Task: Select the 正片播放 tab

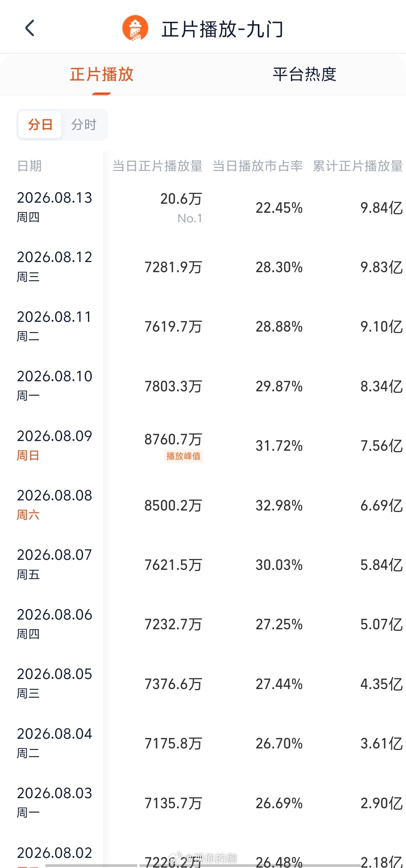Action: (101, 74)
